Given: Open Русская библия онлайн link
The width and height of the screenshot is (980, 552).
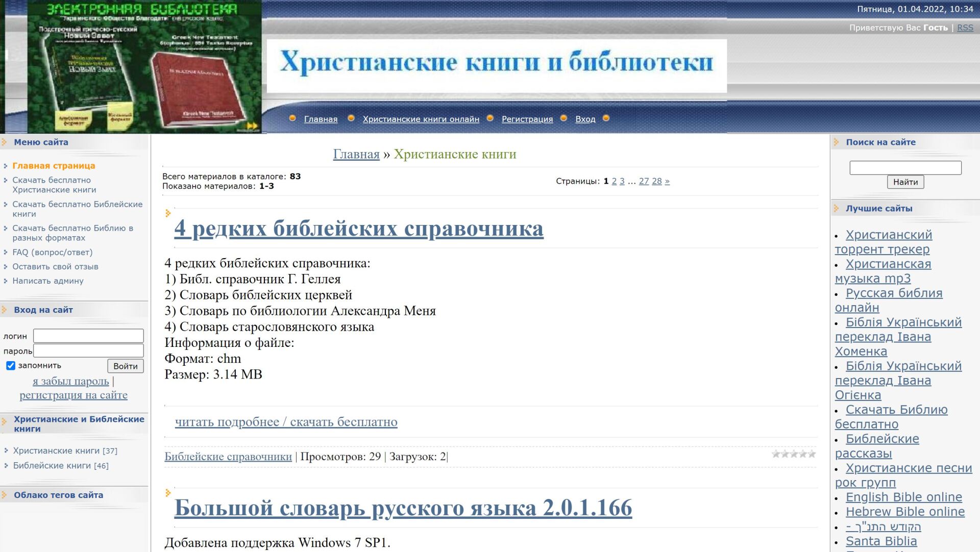Looking at the screenshot, I should 889,300.
